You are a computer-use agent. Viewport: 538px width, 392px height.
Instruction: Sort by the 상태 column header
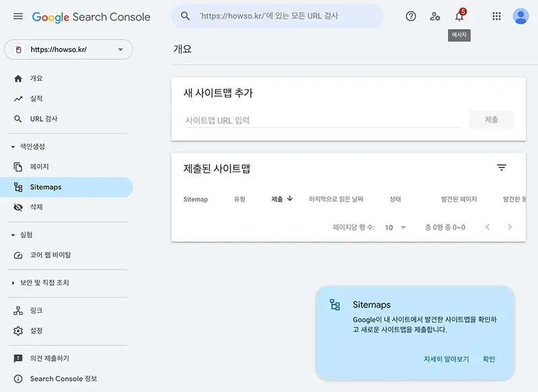tap(395, 199)
